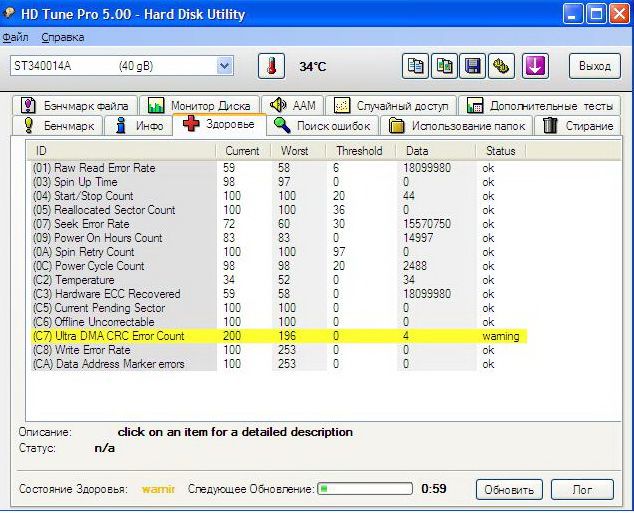Select the (C2) Temperature row
Image resolution: width=634 pixels, height=513 pixels.
(x=279, y=280)
